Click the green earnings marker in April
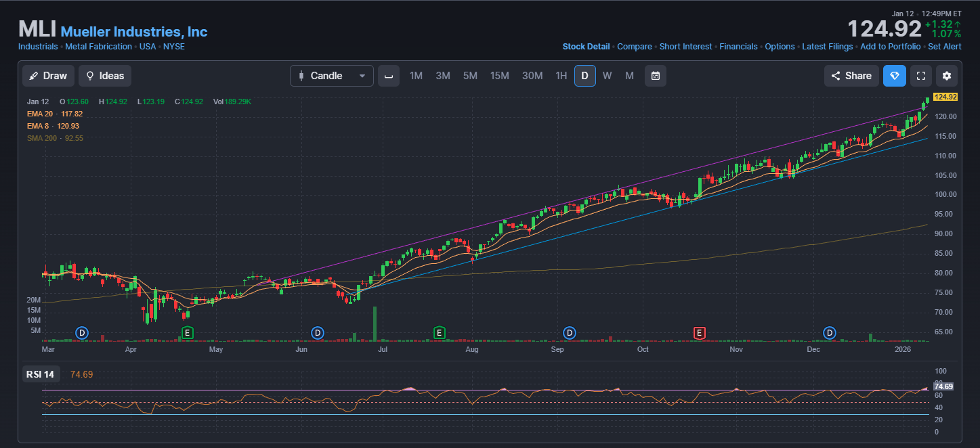Screen dimensions: 980x448 click(188, 332)
